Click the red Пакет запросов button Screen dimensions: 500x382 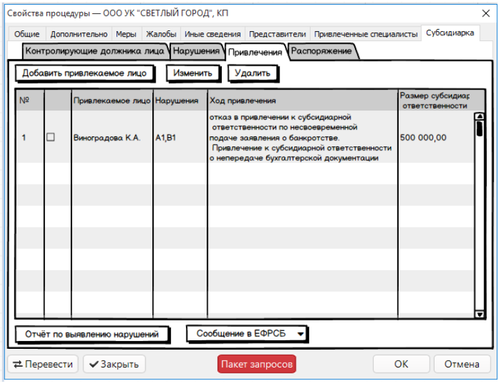coord(257,364)
